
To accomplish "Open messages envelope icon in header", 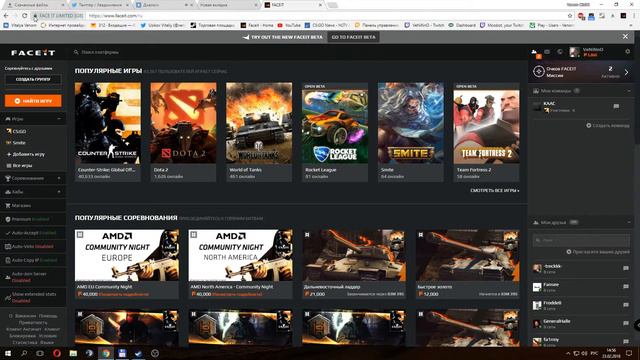I will point(547,52).
